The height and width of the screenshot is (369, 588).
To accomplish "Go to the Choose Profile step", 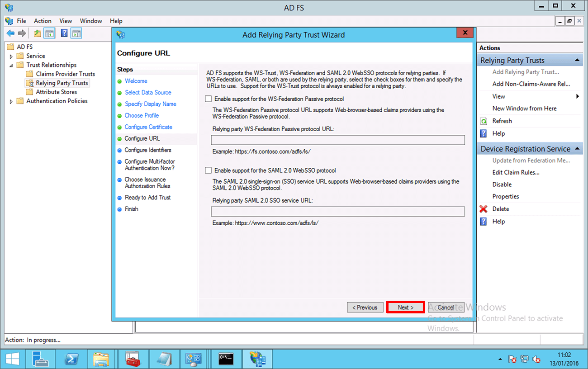I will point(142,115).
